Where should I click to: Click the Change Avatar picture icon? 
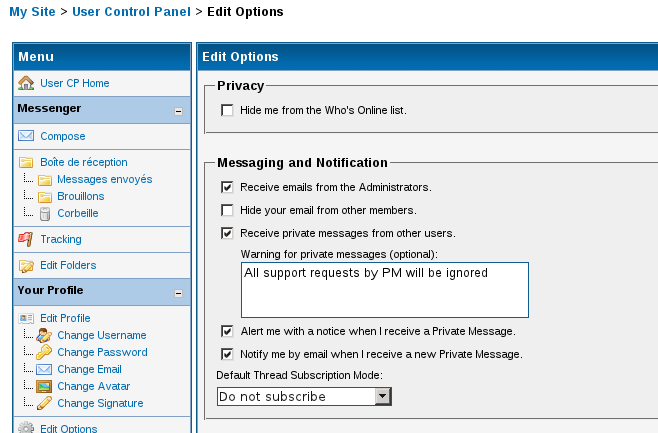tap(44, 386)
